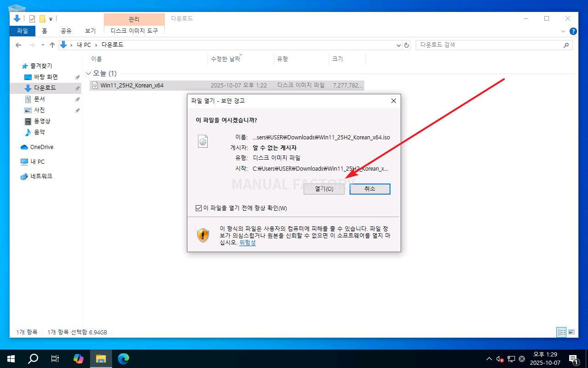Select the 디스크 이미지 도구 tab
This screenshot has height=368, width=588.
tap(134, 31)
